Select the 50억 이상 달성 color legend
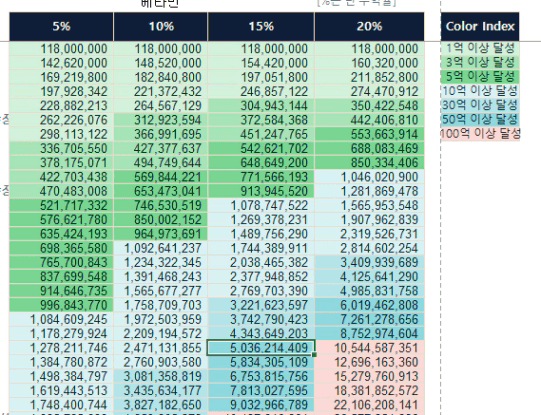 pos(480,119)
